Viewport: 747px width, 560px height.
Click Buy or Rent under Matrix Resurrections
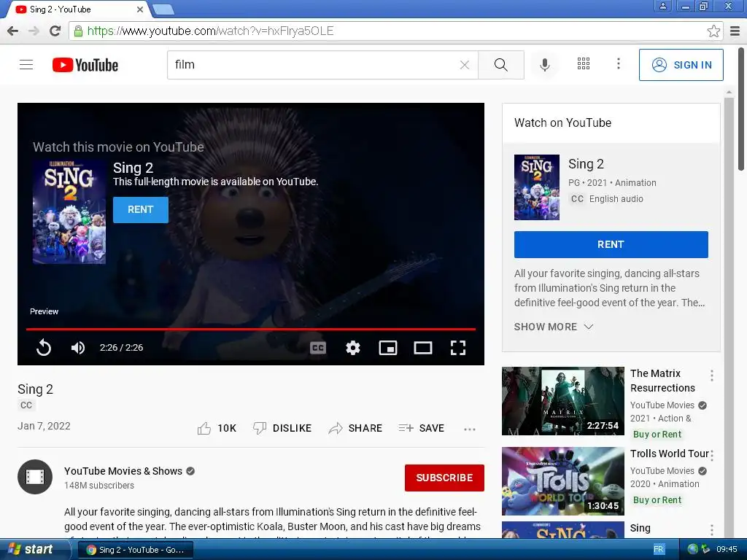657,435
